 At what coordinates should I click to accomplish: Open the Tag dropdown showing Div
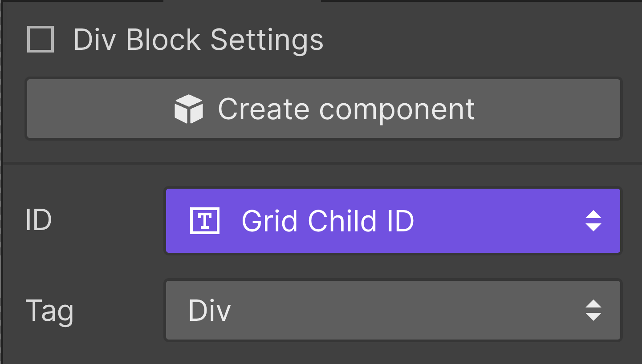pos(393,310)
